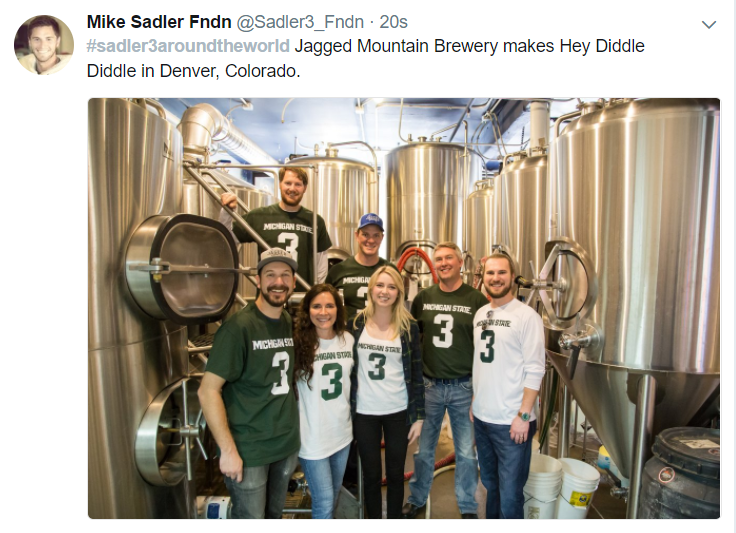This screenshot has height=533, width=736.
Task: Visit the @Sadler3_Fndn handle link
Action: 300,22
